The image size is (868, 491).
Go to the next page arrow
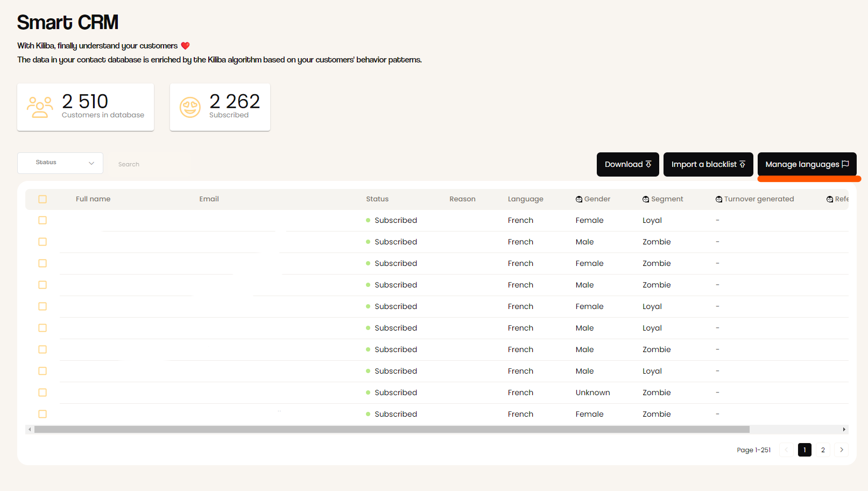pos(842,450)
